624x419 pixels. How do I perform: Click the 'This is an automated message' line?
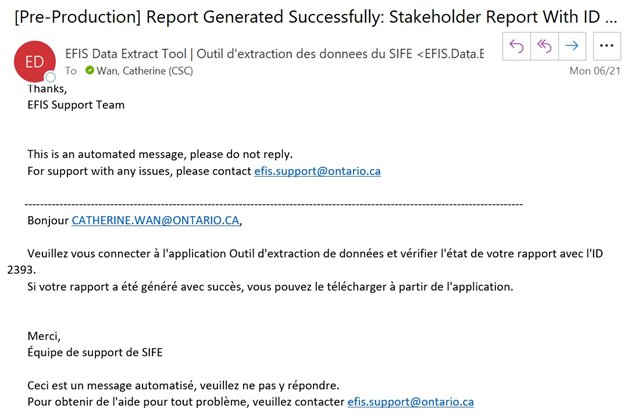(160, 154)
